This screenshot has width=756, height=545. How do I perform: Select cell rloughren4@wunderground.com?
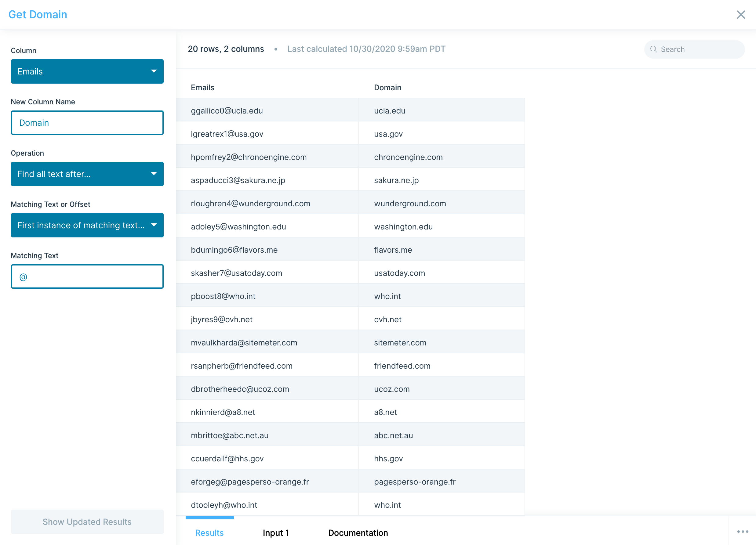[x=267, y=203]
